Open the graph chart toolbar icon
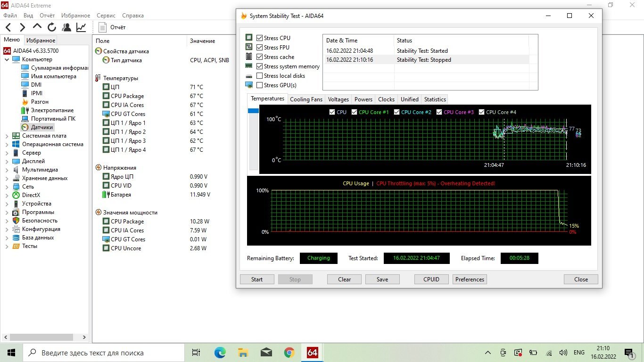The width and height of the screenshot is (644, 362). (x=81, y=27)
